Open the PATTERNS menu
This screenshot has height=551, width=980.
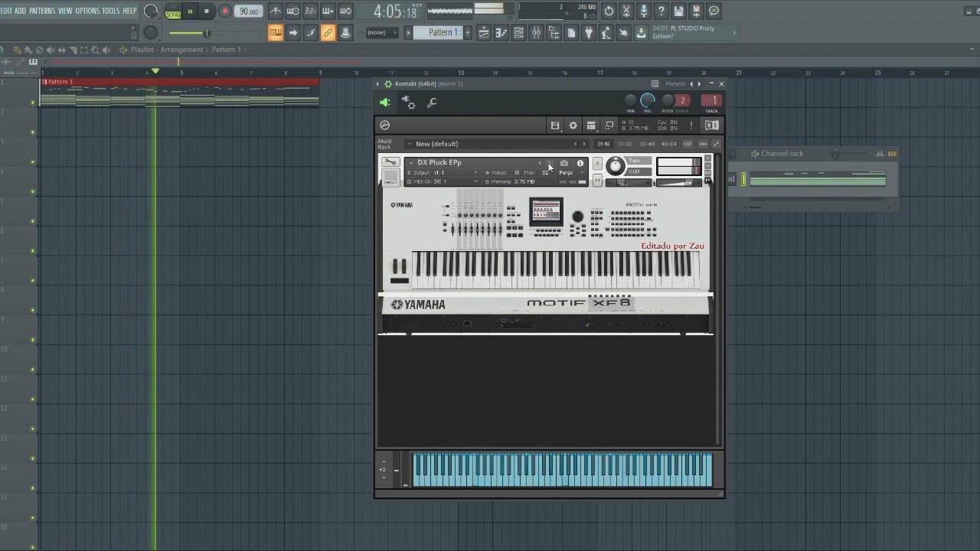[x=42, y=11]
